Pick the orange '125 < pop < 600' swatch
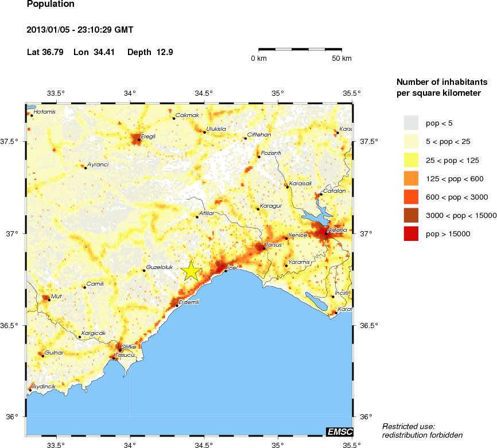The height and width of the screenshot is (448, 497). (411, 178)
